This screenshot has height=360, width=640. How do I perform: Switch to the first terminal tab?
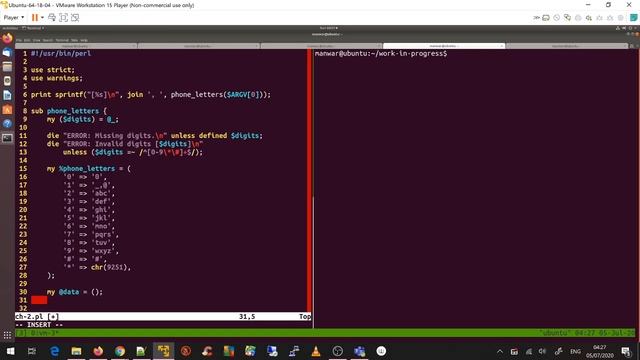pyautogui.click(x=76, y=46)
